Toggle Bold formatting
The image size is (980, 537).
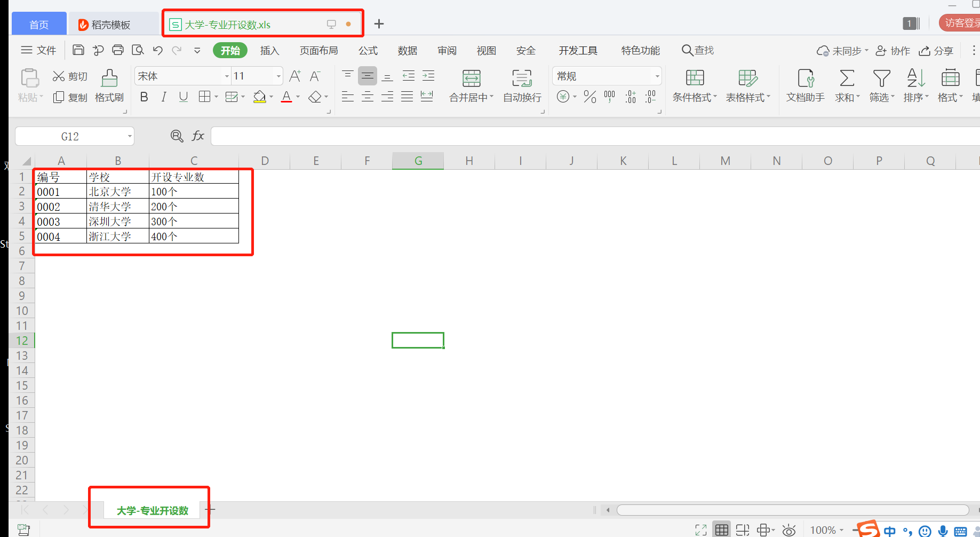tap(144, 97)
